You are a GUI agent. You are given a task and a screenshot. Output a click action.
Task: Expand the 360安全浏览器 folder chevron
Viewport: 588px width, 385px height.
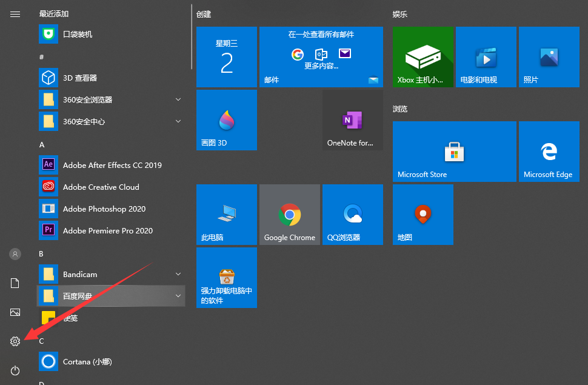coord(178,99)
